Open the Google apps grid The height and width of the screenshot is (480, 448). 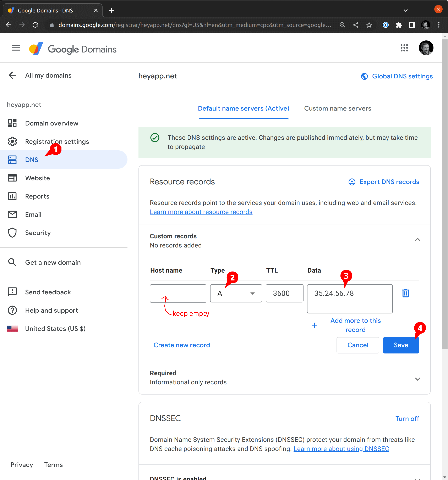click(x=404, y=48)
